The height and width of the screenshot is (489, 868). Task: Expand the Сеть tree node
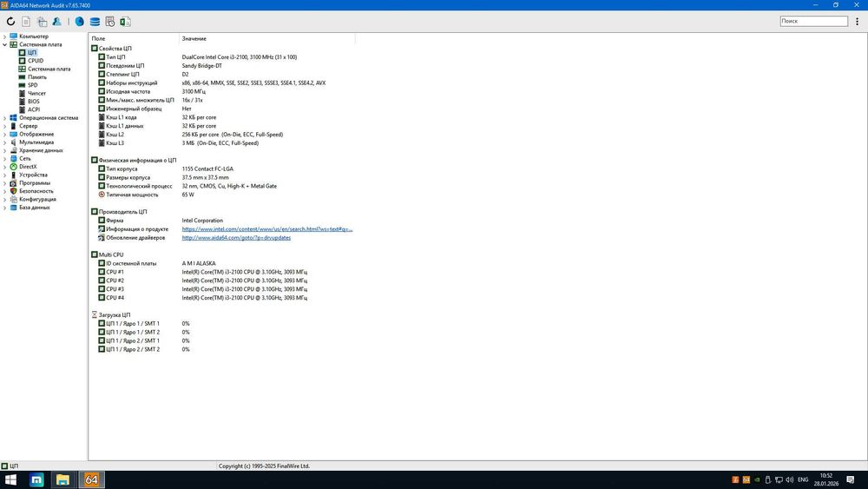[x=5, y=158]
